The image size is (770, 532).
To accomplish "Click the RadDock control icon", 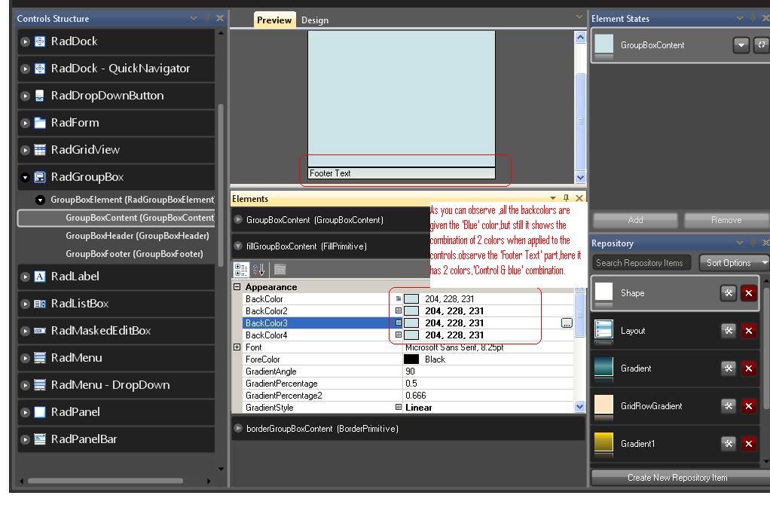I will (x=40, y=41).
